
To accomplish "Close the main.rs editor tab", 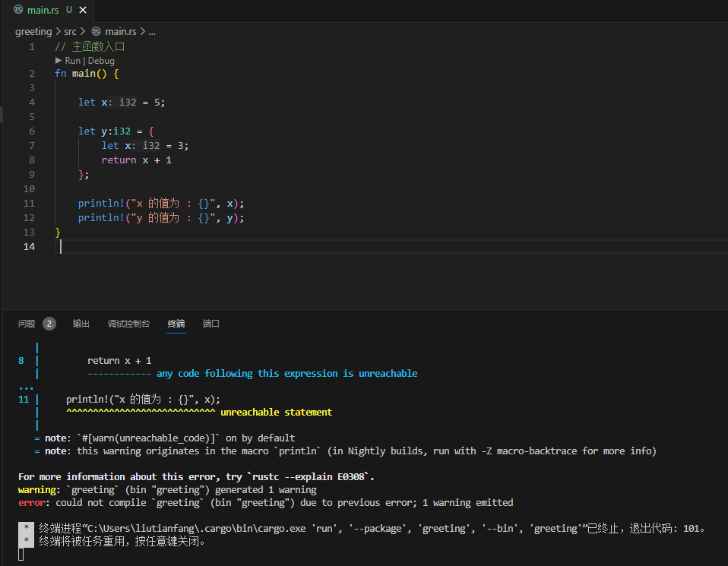I will pyautogui.click(x=83, y=10).
